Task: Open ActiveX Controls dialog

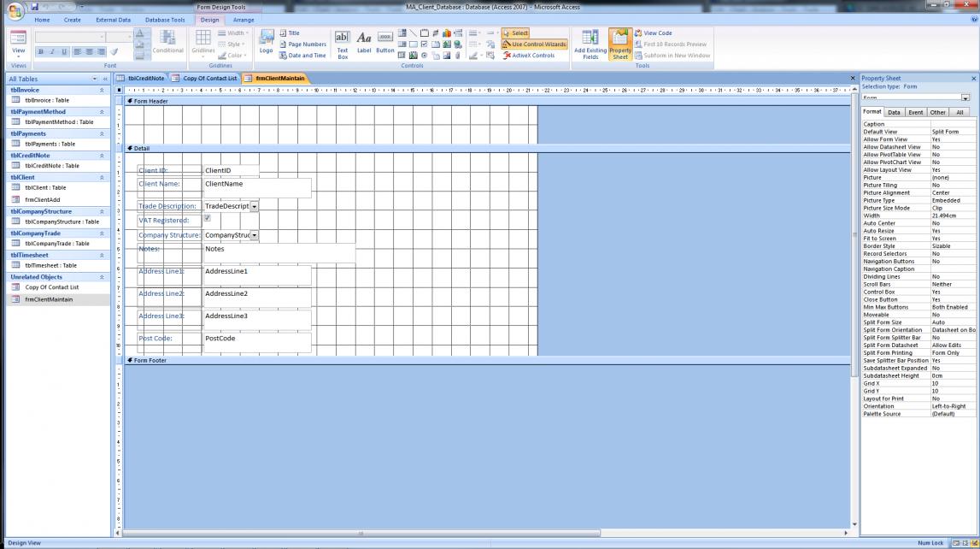Action: pos(528,56)
